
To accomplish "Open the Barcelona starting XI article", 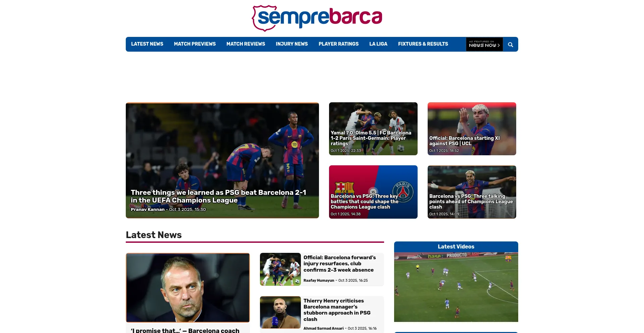I will [472, 129].
